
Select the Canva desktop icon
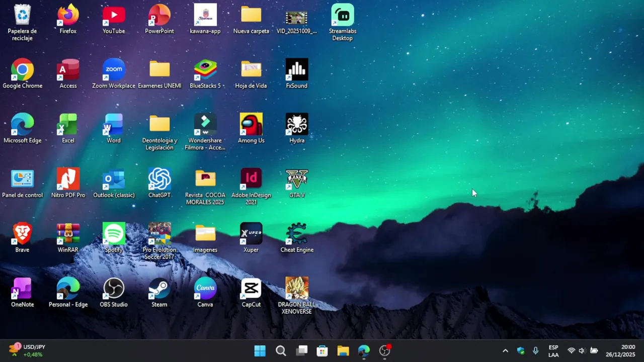point(205,293)
